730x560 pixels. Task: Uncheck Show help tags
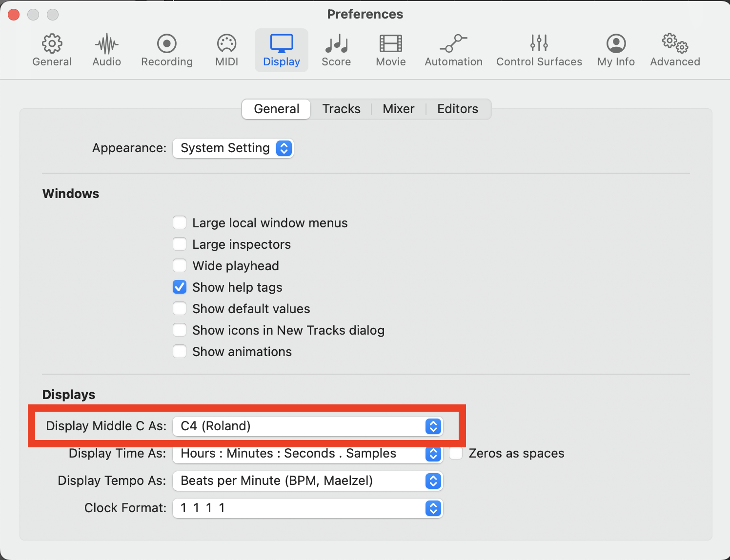[x=180, y=287]
